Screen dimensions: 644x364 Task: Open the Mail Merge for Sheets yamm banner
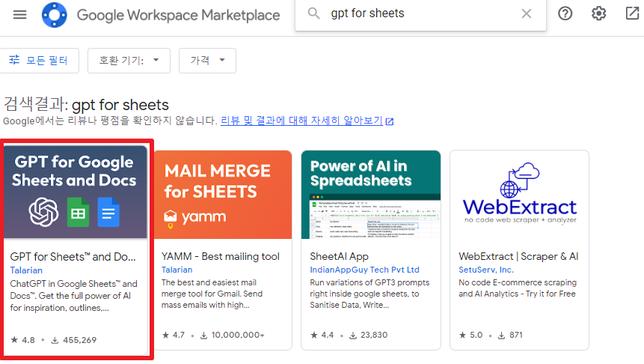tap(223, 195)
